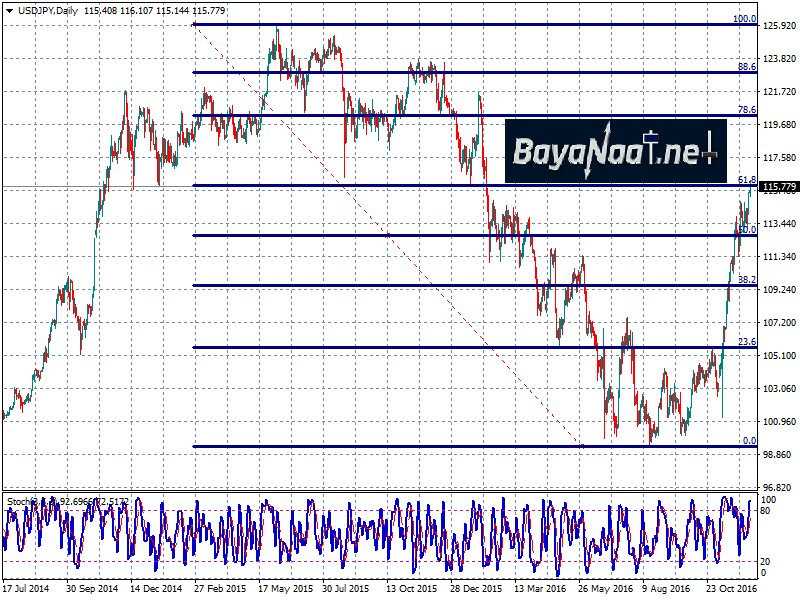Click 98.860 on the price scale
The height and width of the screenshot is (600, 800).
[x=779, y=454]
